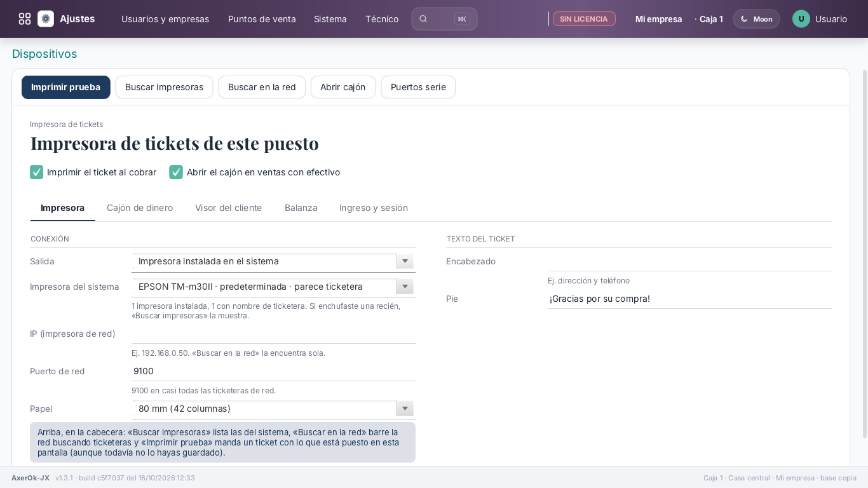The height and width of the screenshot is (488, 868).
Task: Click the Puerto de red field
Action: coord(273,371)
